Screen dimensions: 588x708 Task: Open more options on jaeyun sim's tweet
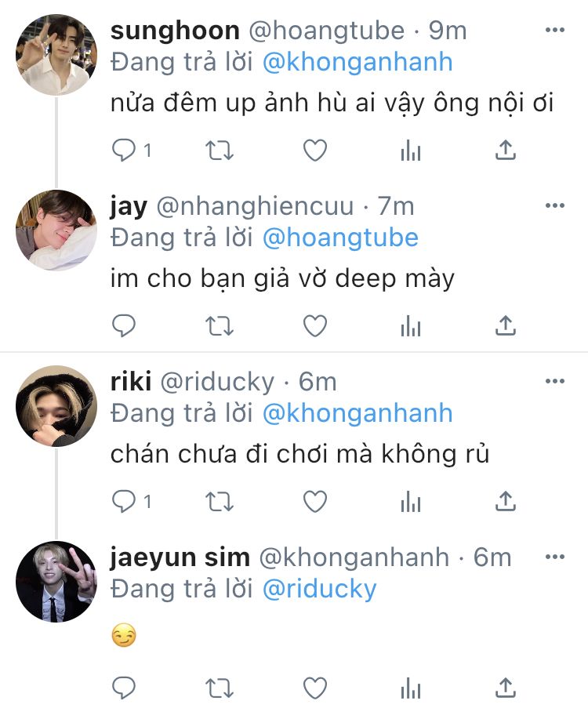[555, 557]
